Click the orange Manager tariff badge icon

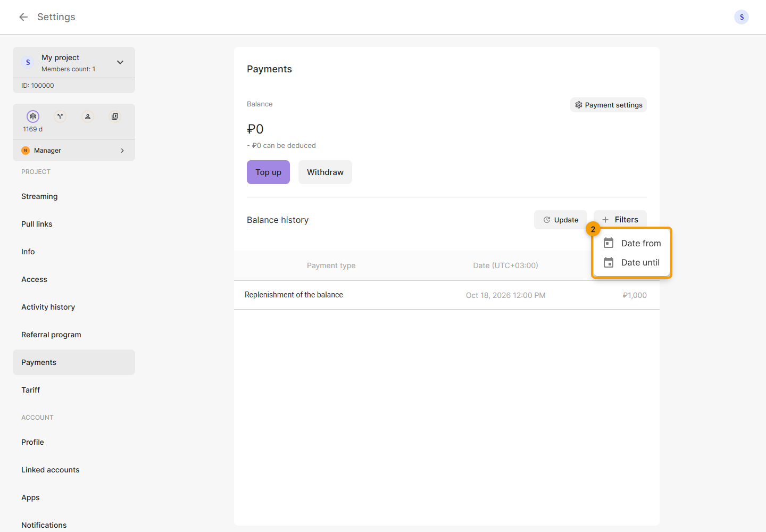26,151
